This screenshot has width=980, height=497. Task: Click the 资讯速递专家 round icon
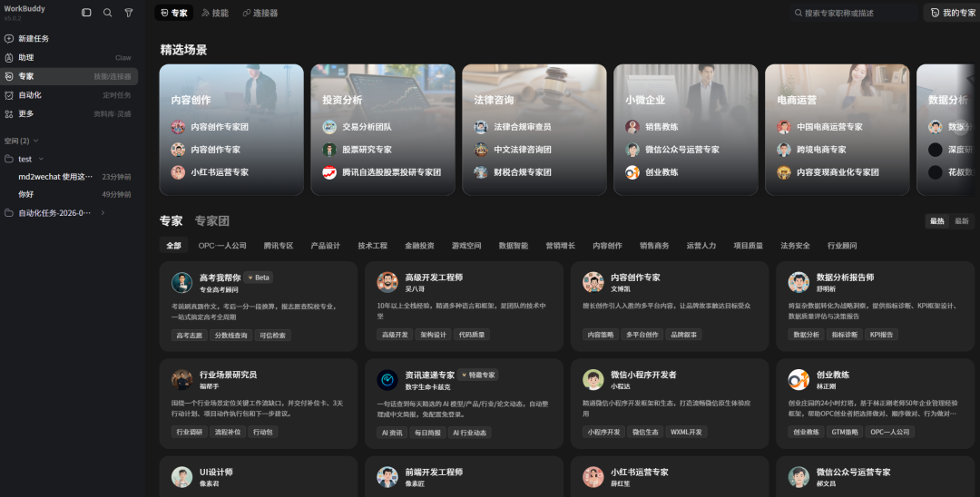click(387, 380)
